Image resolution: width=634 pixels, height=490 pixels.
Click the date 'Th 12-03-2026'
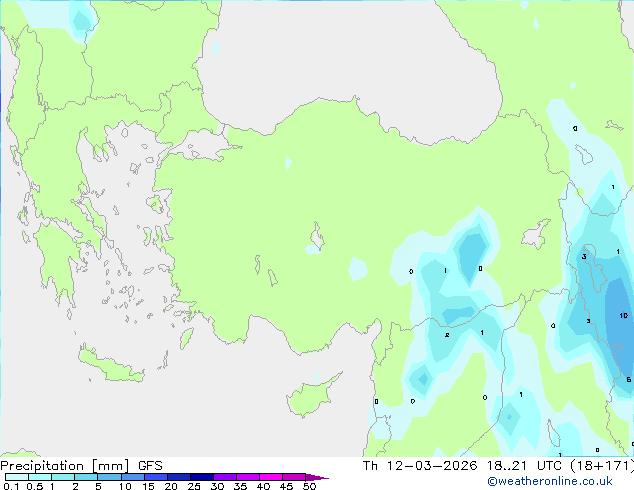[x=420, y=466]
